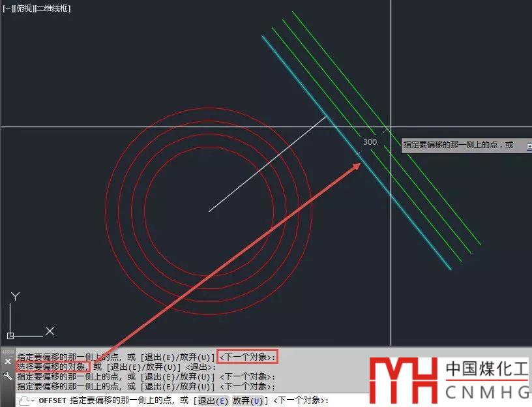532x407 pixels.
Task: Open the 二维线框 visual style menu
Action: coord(53,8)
